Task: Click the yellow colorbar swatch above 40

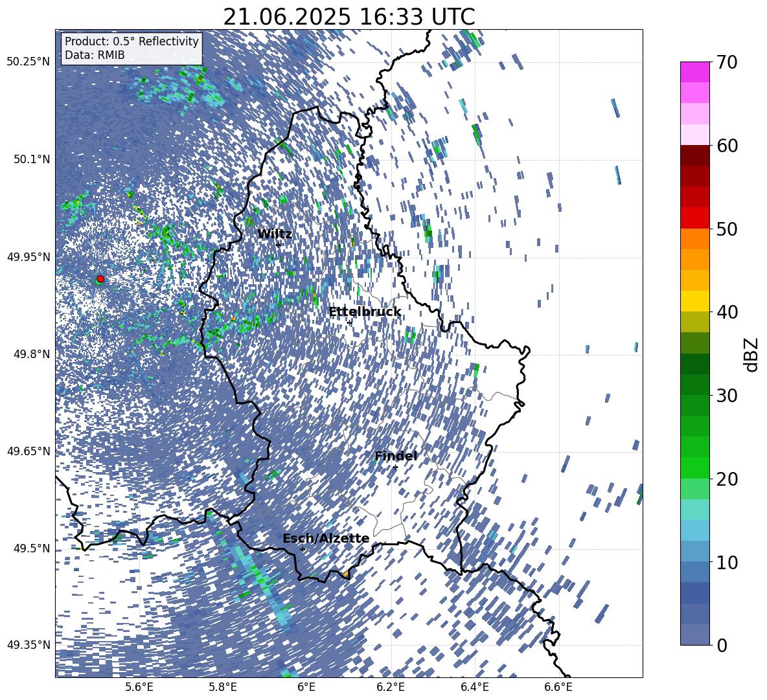Action: coord(694,301)
